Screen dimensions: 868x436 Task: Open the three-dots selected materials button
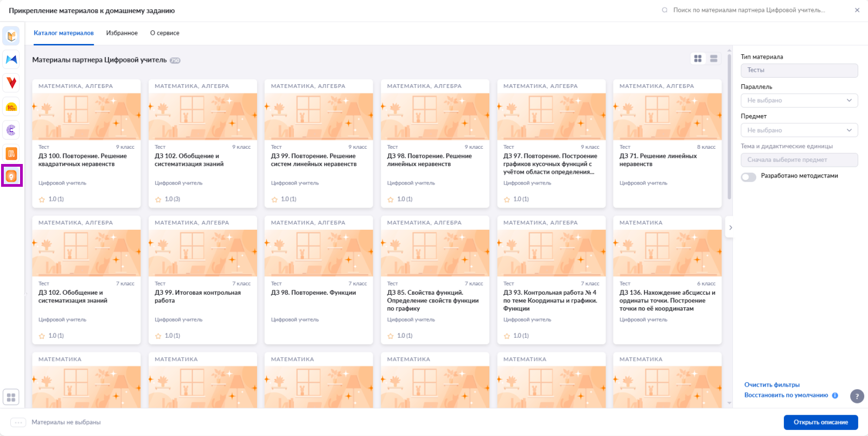click(18, 422)
